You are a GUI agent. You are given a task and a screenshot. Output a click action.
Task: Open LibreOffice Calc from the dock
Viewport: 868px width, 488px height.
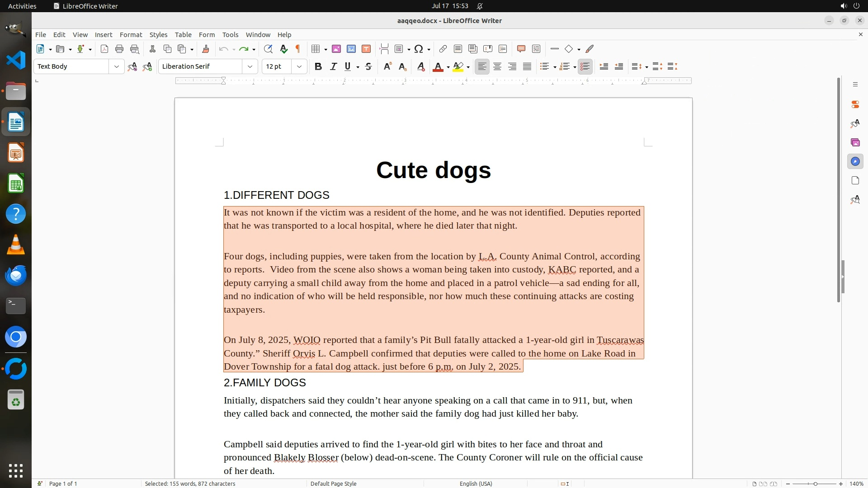pos(16,184)
